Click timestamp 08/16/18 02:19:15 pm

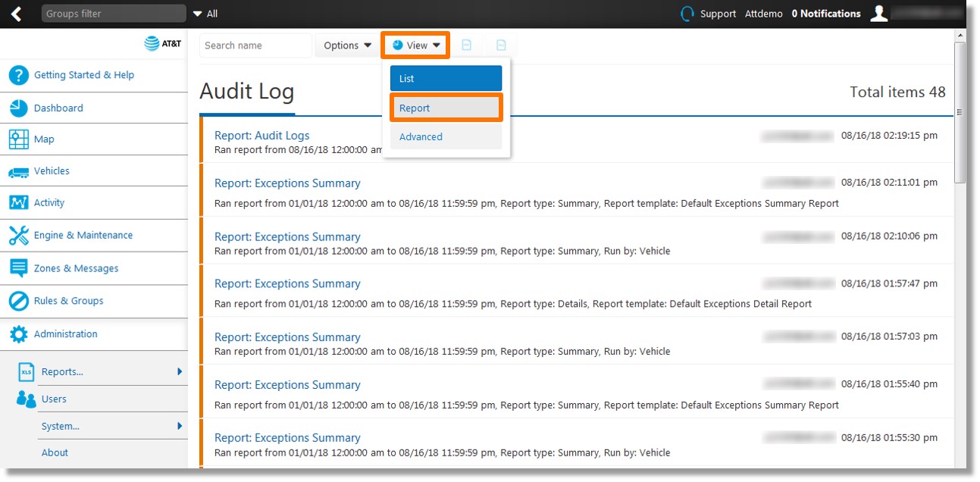pyautogui.click(x=889, y=136)
